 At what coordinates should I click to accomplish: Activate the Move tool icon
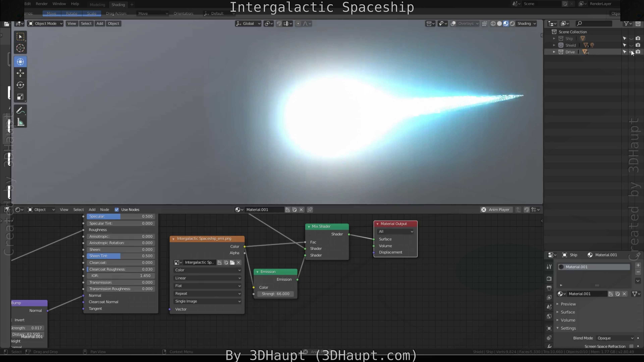click(x=20, y=73)
